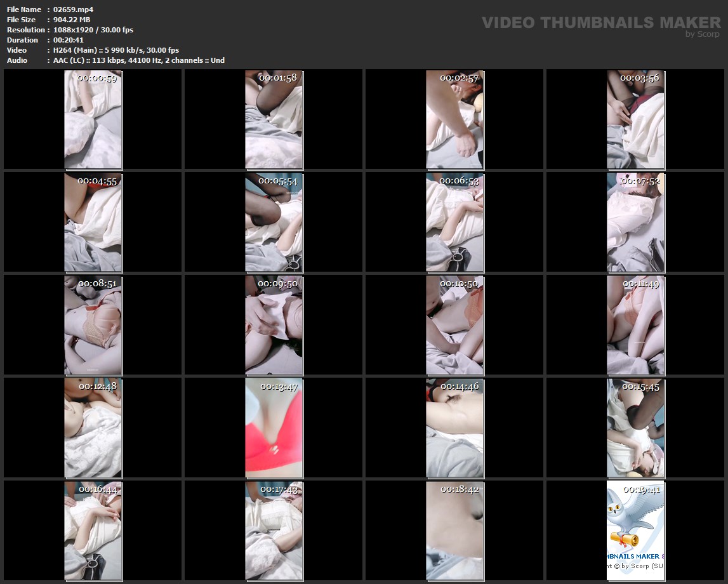Screen dimensions: 728x584
Task: Click the "by Scorp" text under the title
Action: coord(703,34)
